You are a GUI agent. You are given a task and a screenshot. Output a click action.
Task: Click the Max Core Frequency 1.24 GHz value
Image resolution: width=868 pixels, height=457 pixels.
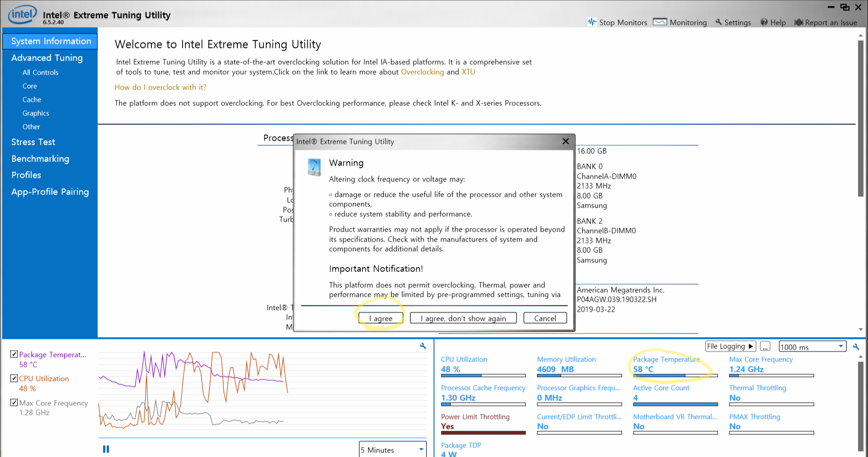pyautogui.click(x=746, y=369)
